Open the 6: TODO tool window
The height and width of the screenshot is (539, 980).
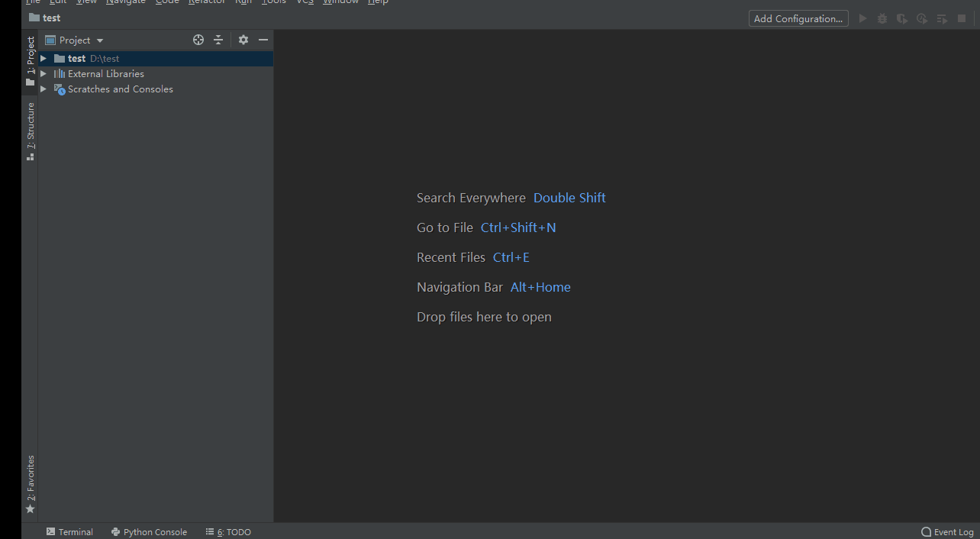tap(228, 532)
